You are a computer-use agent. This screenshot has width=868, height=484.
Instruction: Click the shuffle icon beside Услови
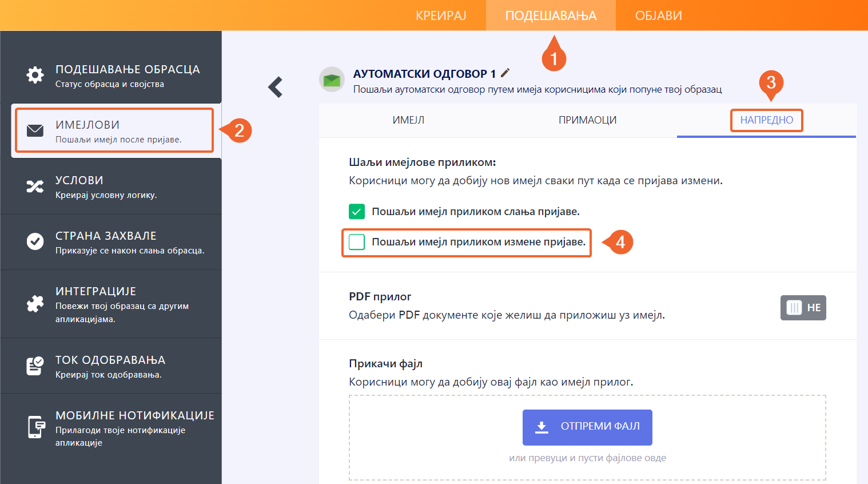[35, 187]
